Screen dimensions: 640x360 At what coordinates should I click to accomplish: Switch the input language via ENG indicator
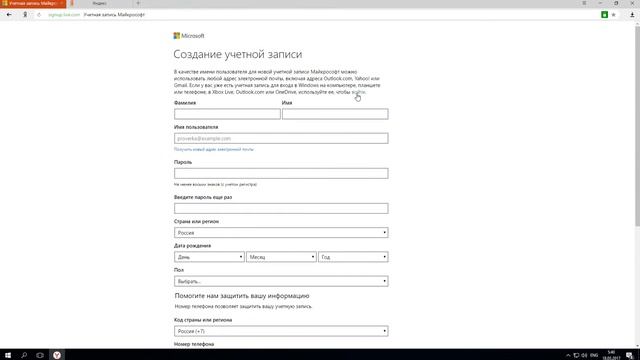[594, 356]
